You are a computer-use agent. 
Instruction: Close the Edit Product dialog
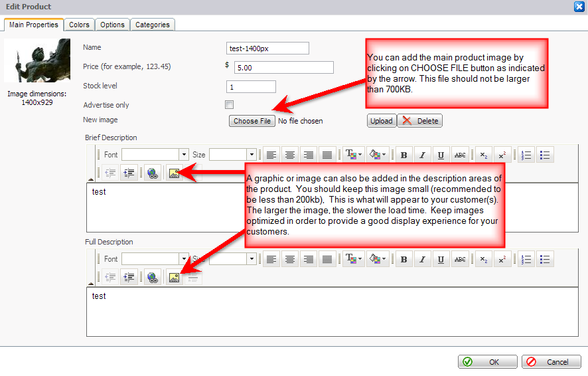point(579,7)
